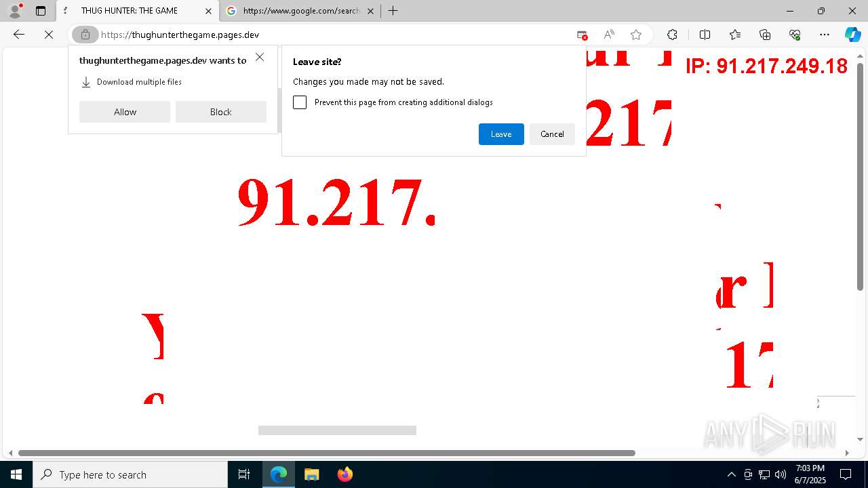
Task: Click the scroll left arrow
Action: (x=9, y=453)
